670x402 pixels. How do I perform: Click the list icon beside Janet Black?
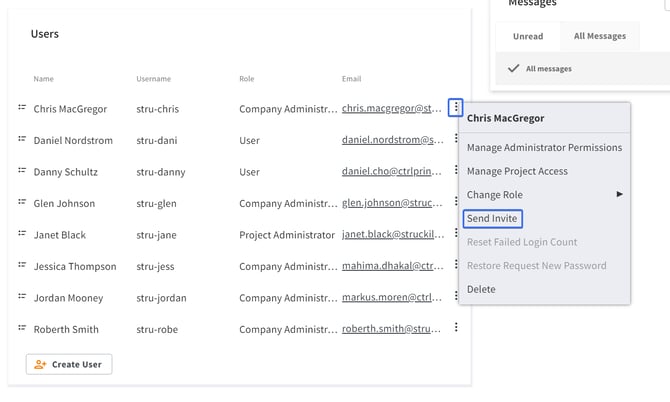point(21,234)
